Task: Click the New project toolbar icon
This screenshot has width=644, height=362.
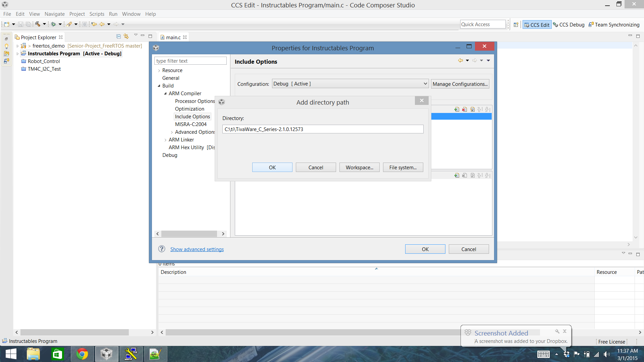Action: pos(6,24)
